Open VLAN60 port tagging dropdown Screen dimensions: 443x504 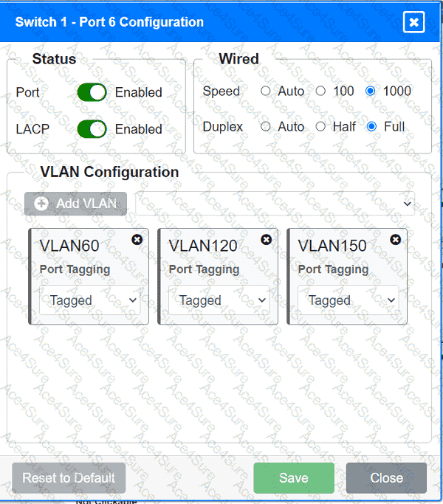[89, 300]
